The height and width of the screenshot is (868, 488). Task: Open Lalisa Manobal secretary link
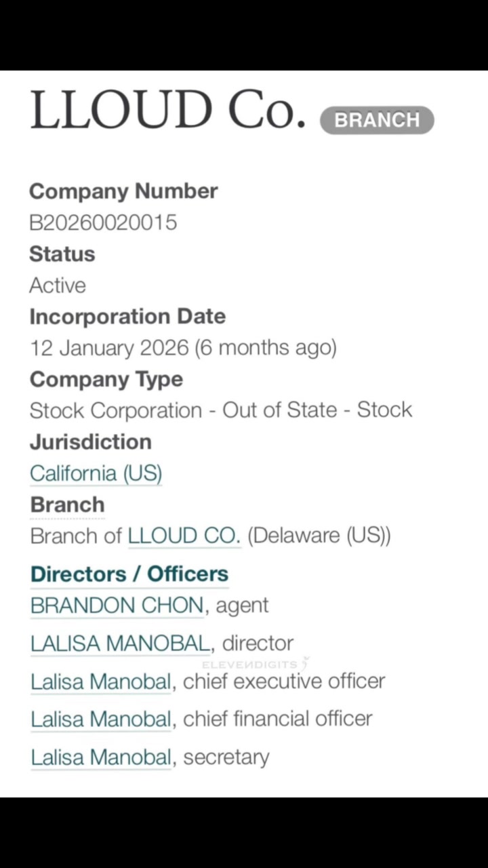101,757
